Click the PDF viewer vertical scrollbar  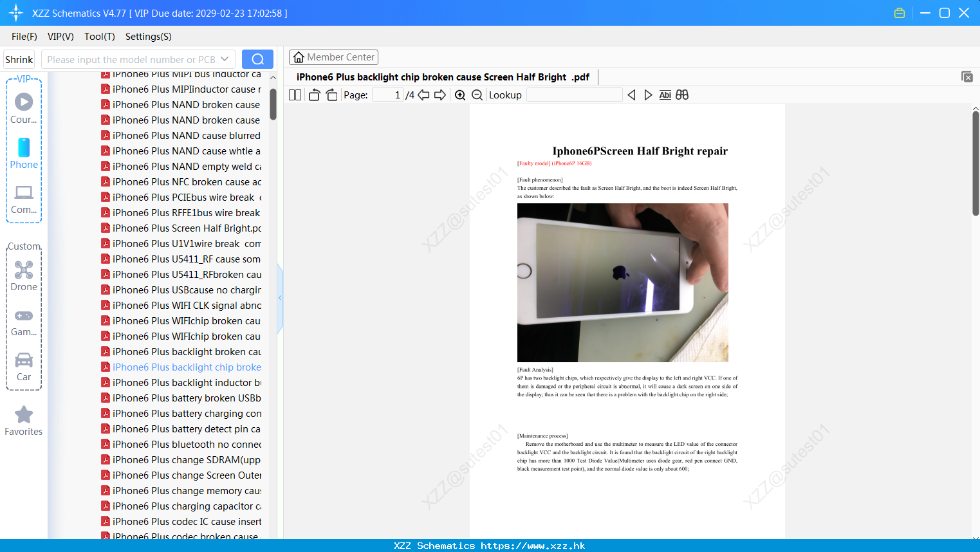pyautogui.click(x=975, y=163)
